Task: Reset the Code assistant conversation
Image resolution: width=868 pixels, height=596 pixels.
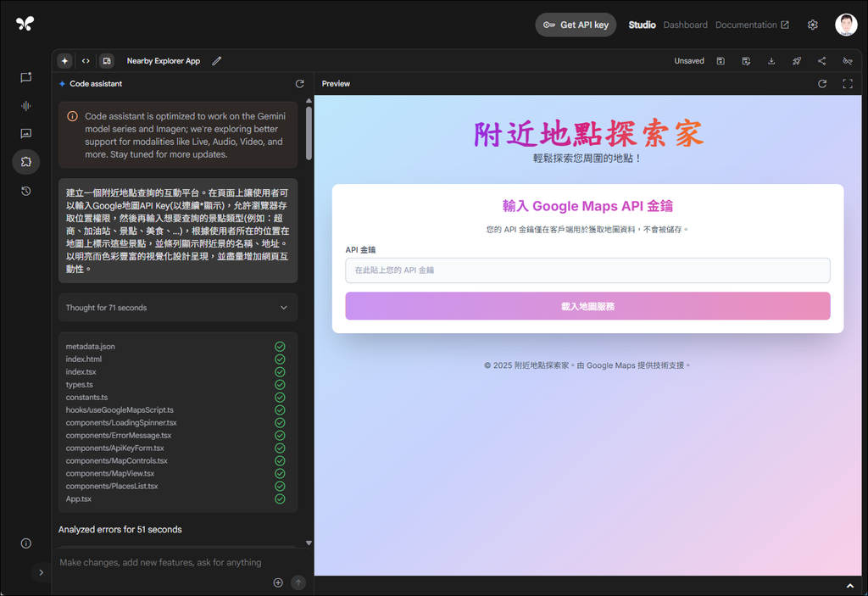Action: [300, 84]
